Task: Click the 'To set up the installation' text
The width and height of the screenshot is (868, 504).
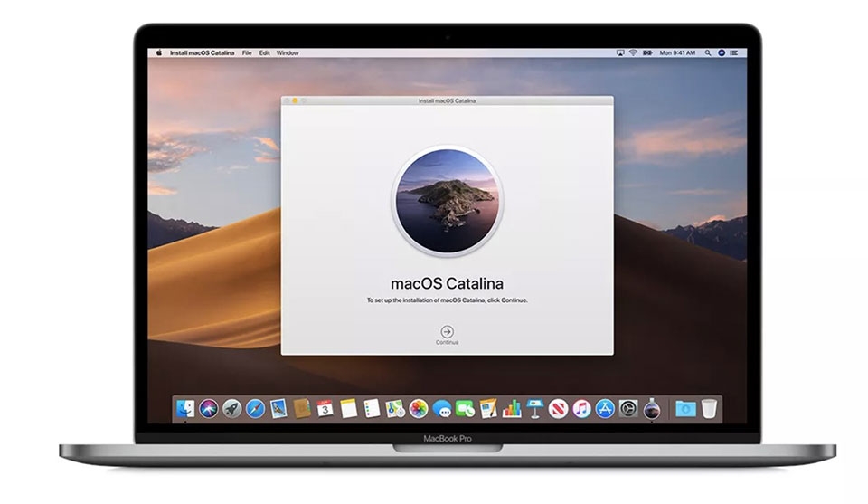Action: [x=447, y=300]
